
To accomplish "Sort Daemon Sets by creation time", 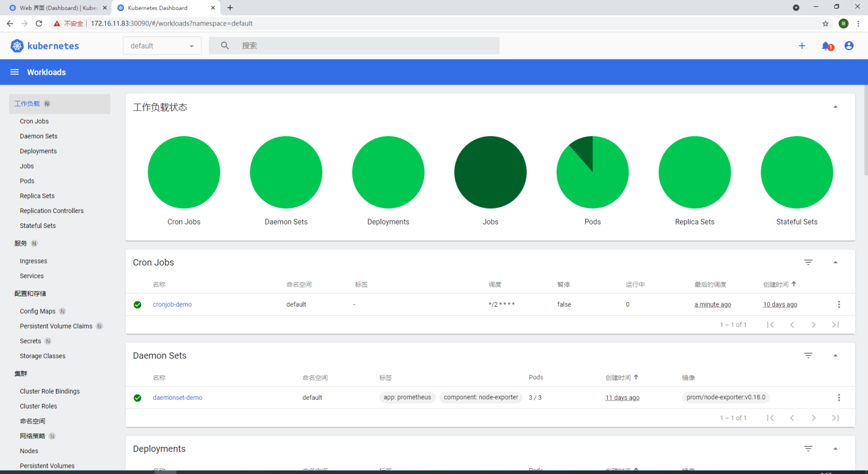I will [x=622, y=377].
